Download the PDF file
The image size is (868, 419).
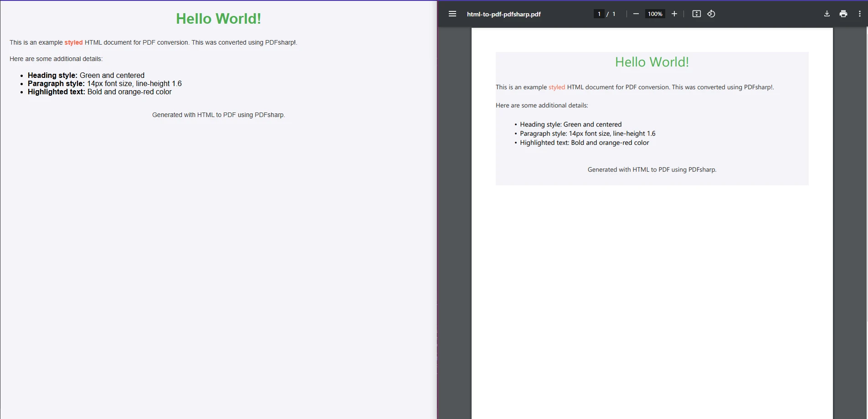pos(827,14)
